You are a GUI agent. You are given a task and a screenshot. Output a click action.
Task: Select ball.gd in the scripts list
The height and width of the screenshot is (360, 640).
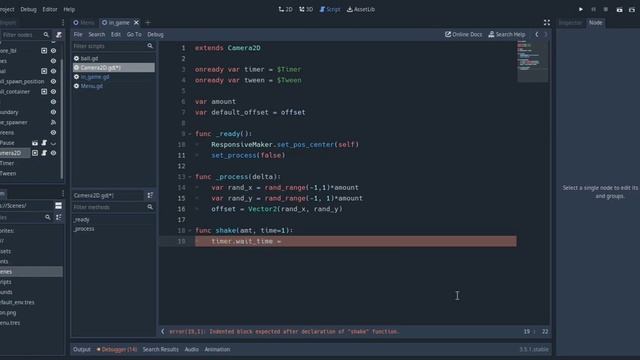(113, 58)
